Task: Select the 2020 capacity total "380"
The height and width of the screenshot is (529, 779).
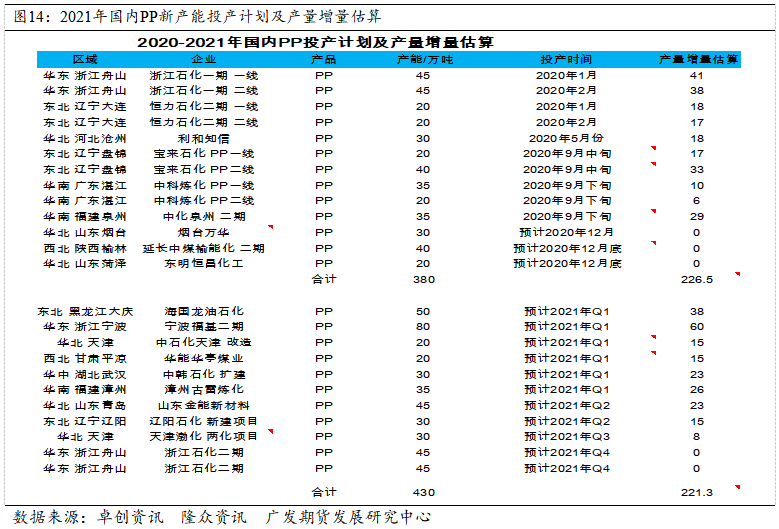Action: click(x=424, y=280)
